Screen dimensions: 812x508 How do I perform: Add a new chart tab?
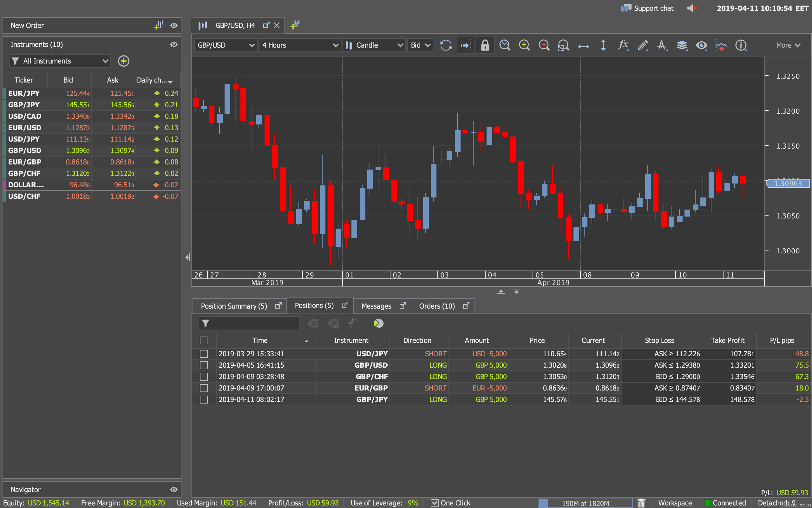295,25
